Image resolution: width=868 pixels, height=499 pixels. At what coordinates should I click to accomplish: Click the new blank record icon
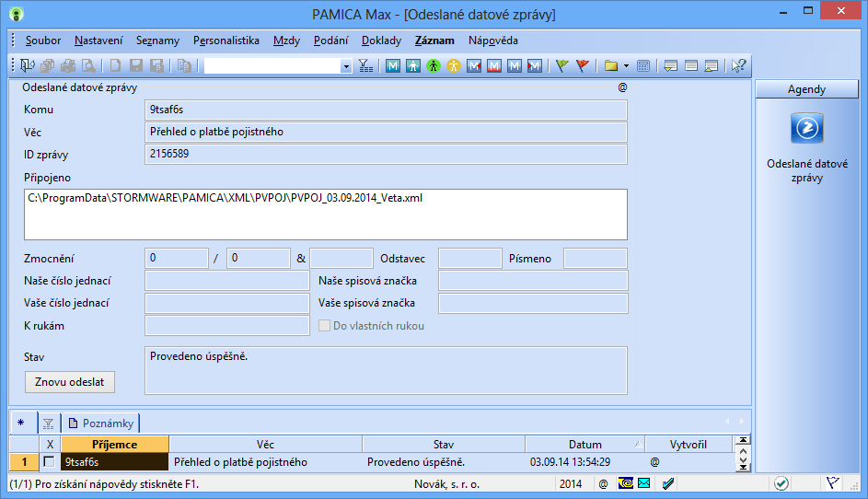pos(115,66)
